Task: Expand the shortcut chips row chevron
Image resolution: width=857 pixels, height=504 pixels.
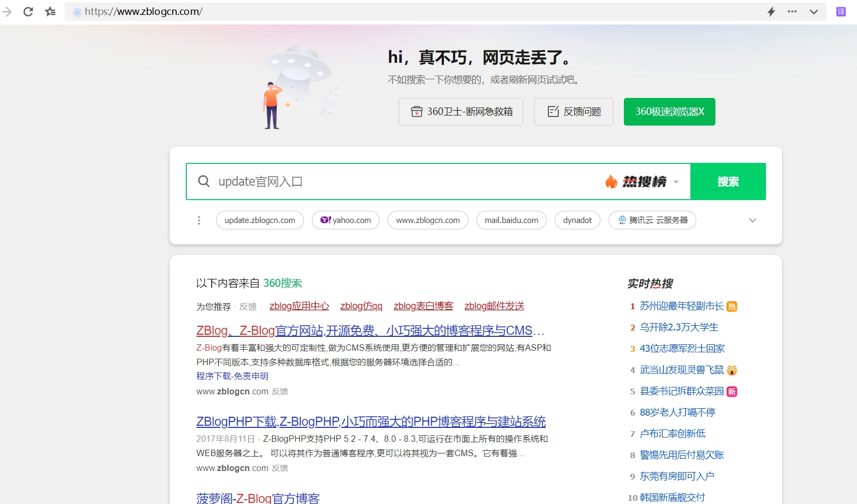Action: 753,220
